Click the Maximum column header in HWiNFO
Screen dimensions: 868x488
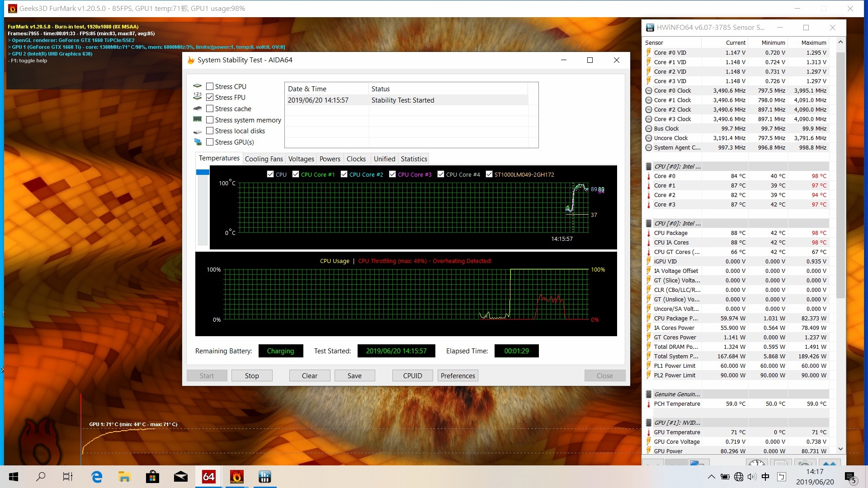coord(810,42)
